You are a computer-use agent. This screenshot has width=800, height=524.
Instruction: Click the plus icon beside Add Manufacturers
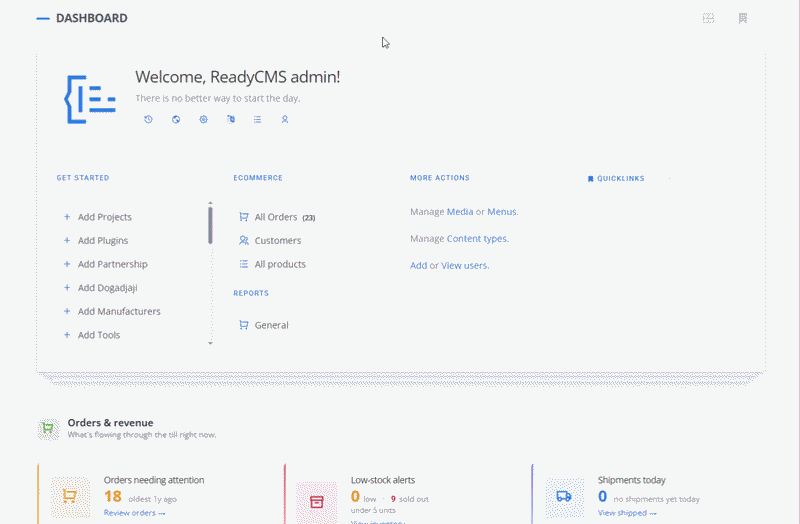pyautogui.click(x=67, y=311)
